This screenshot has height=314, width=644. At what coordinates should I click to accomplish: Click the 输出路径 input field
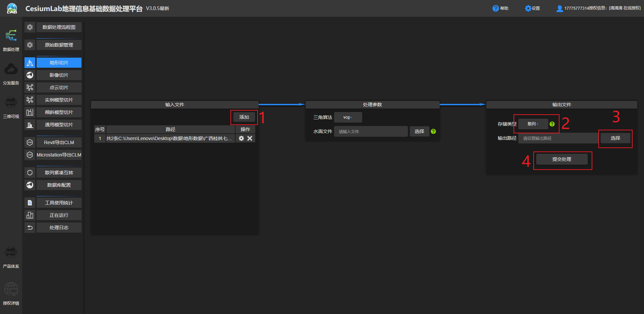[x=559, y=138]
